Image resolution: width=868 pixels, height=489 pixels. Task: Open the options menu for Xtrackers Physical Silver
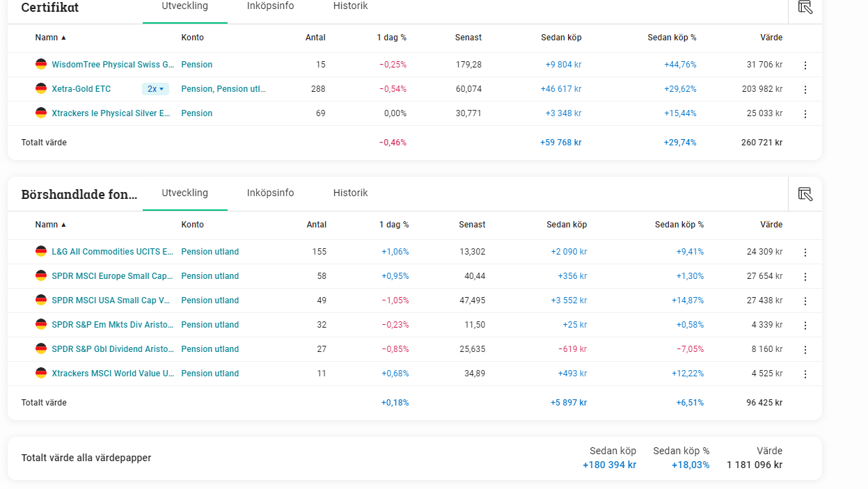[805, 114]
